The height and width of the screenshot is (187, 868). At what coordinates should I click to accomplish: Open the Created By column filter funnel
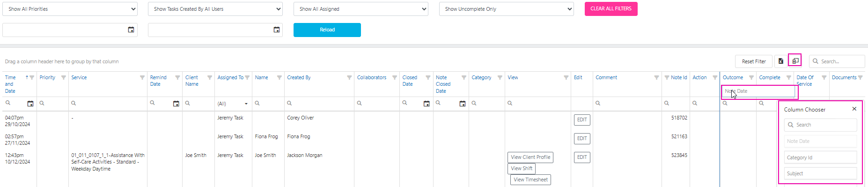349,78
